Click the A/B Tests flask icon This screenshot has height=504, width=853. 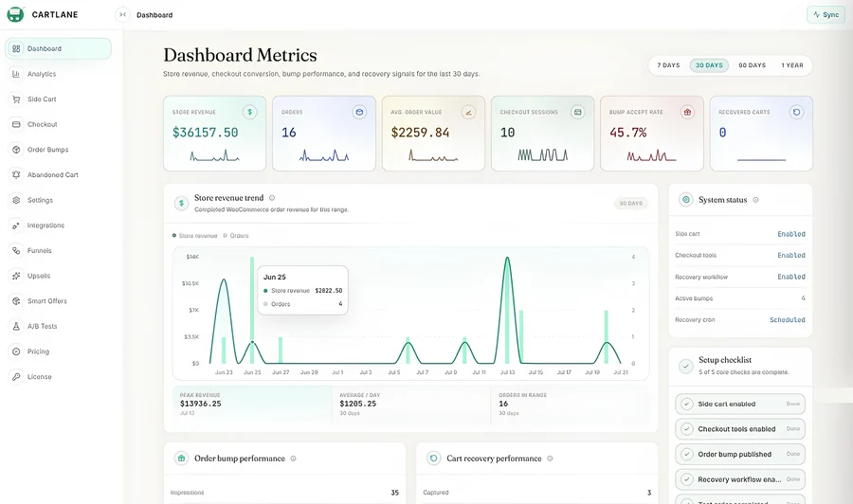[x=16, y=326]
